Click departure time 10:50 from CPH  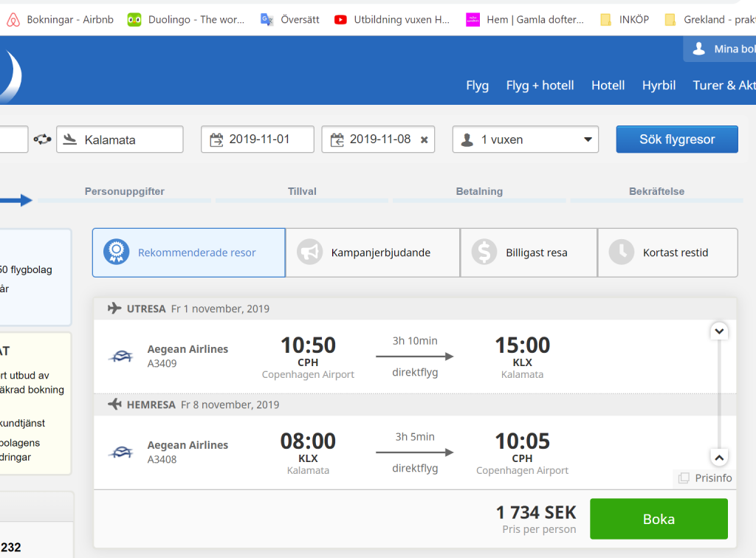coord(308,345)
